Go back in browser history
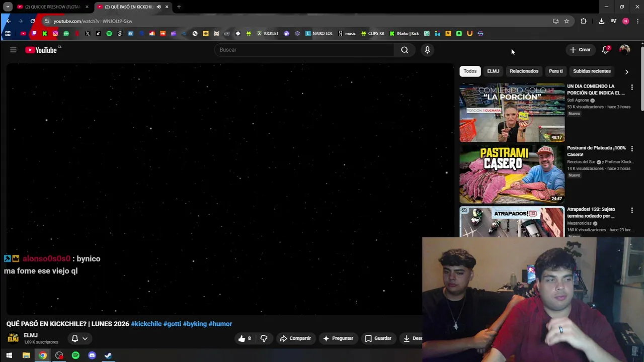 pyautogui.click(x=8, y=21)
